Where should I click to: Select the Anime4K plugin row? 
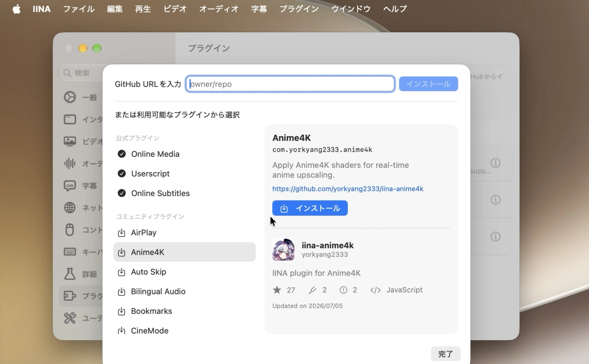185,252
